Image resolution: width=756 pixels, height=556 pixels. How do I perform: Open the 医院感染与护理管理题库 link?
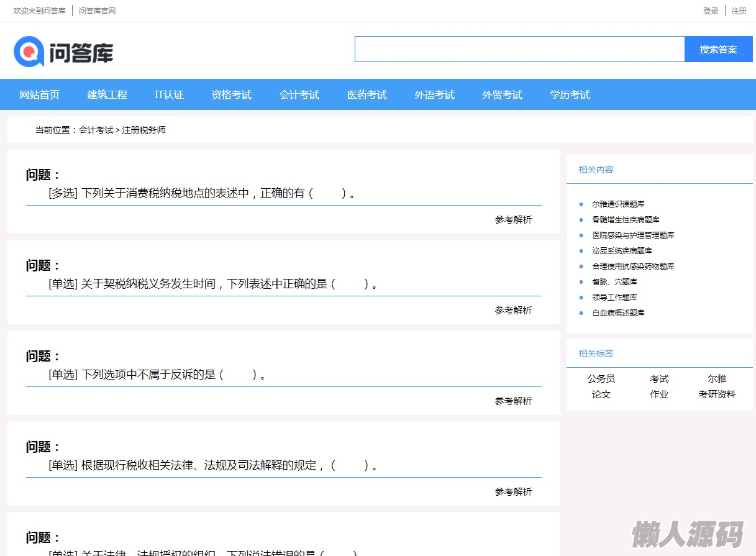pos(633,235)
